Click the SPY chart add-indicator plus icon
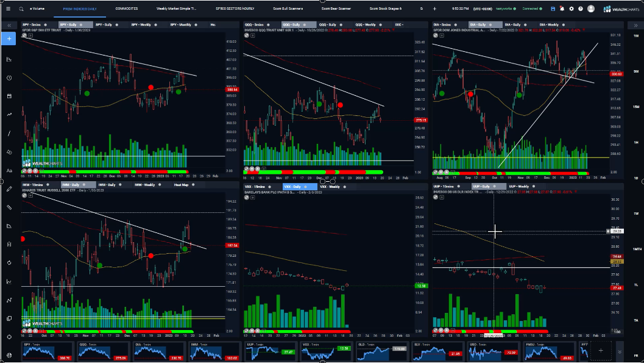Image resolution: width=644 pixels, height=363 pixels. click(30, 36)
